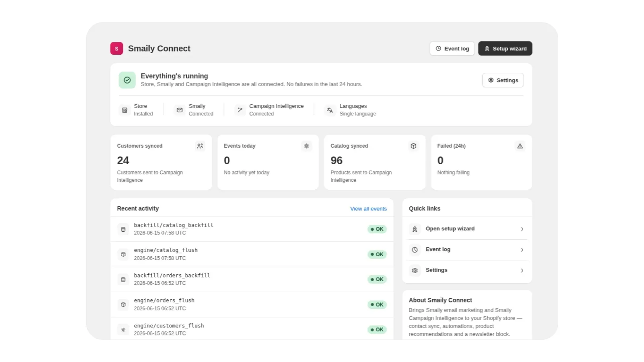Click the engine/customers_flush event name

point(169,326)
